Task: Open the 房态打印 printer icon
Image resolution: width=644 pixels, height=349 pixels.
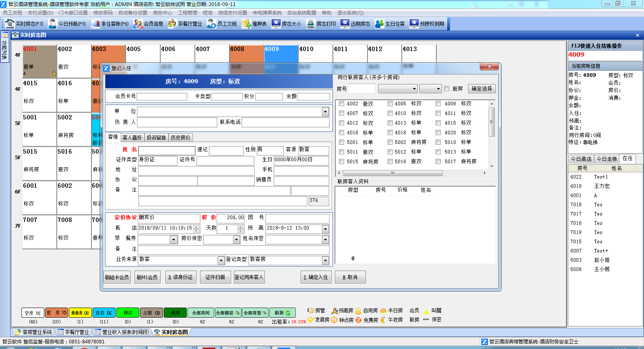Action: [310, 24]
